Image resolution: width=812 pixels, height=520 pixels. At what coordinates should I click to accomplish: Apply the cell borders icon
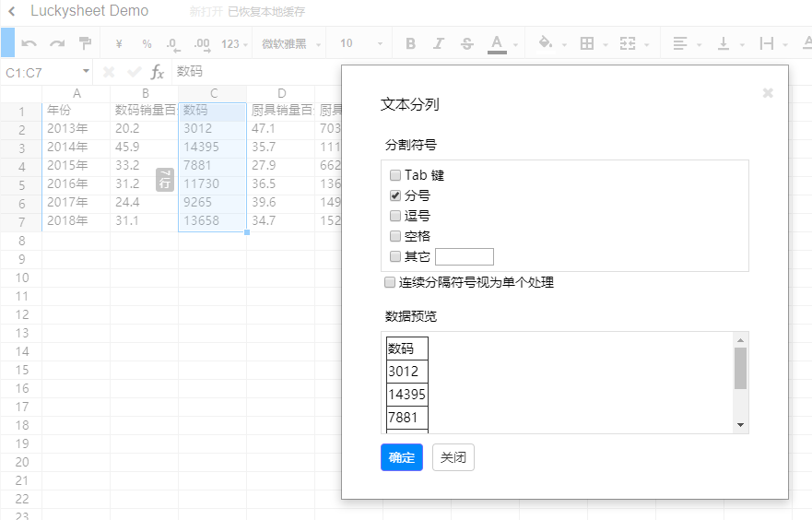point(587,43)
